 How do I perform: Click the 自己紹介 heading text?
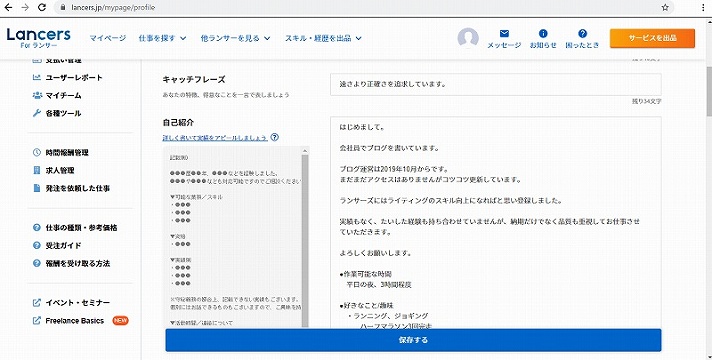click(x=178, y=123)
